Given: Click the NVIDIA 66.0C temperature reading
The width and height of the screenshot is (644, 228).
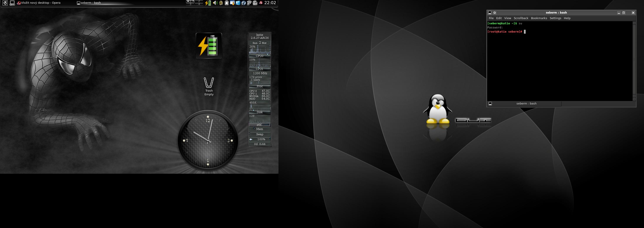Looking at the screenshot, I should click(260, 96).
